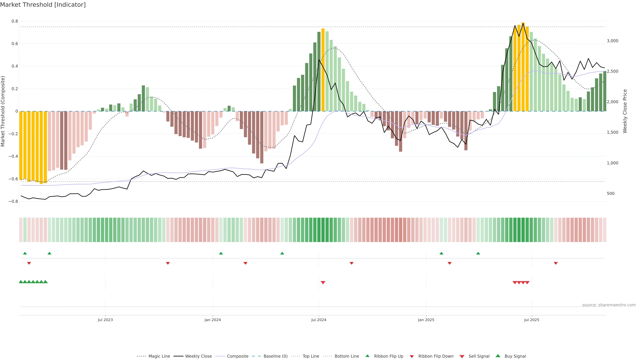Click the Jul 2023 x-axis label
This screenshot has width=644, height=362.
[105, 320]
